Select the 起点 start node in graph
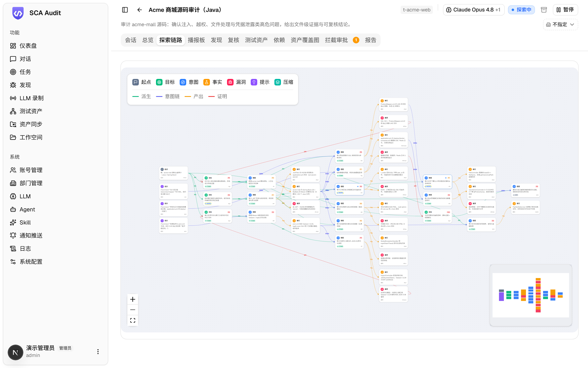This screenshot has width=588, height=368. point(174,173)
